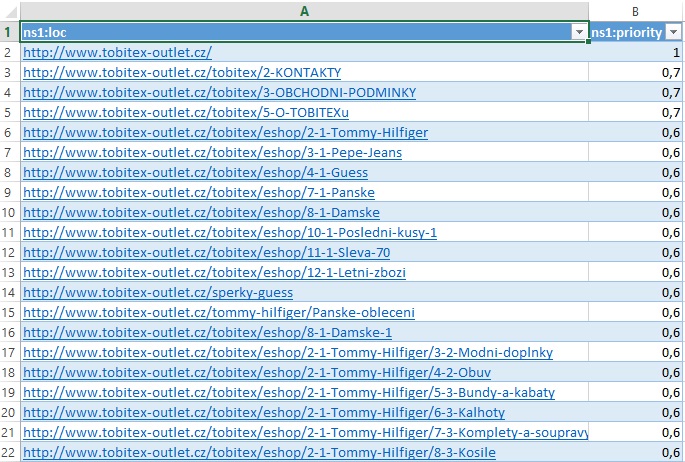The height and width of the screenshot is (462, 685).
Task: Select row 18 header
Action: point(10,373)
